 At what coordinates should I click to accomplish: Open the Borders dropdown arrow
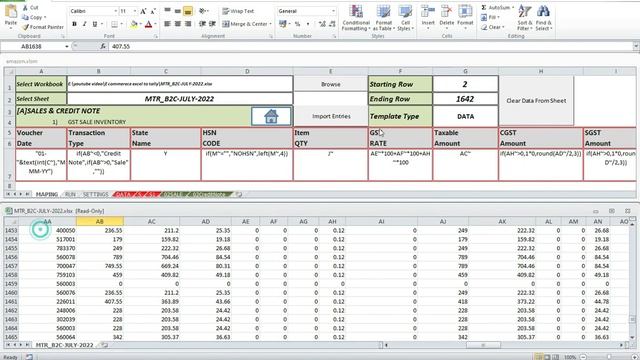[122, 24]
